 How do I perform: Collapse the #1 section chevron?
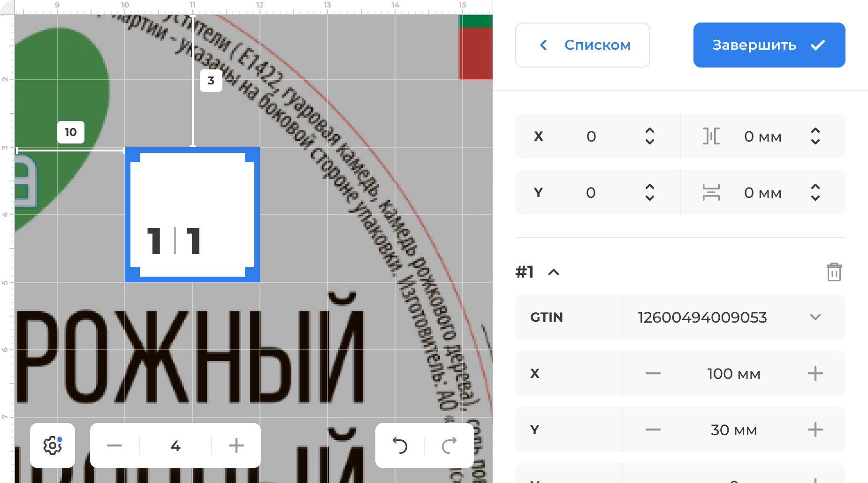point(554,272)
